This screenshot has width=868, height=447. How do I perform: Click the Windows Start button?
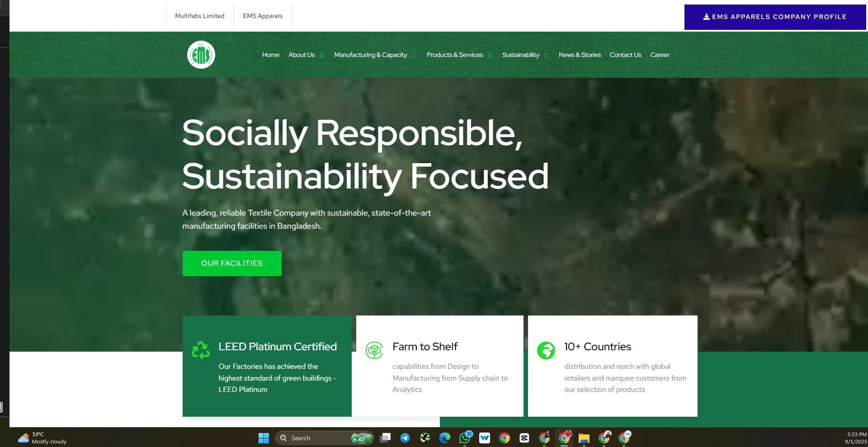[x=264, y=438]
